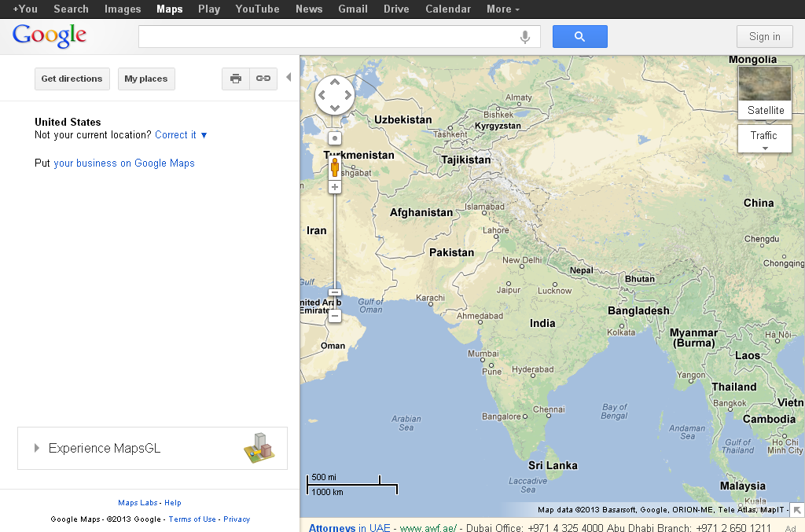Open the More menu dropdown
This screenshot has width=805, height=532.
pyautogui.click(x=502, y=9)
